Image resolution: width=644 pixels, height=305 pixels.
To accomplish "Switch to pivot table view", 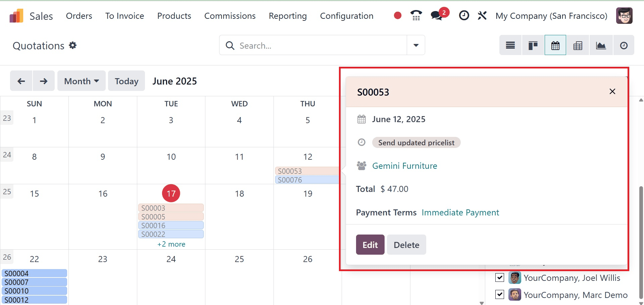I will point(578,45).
